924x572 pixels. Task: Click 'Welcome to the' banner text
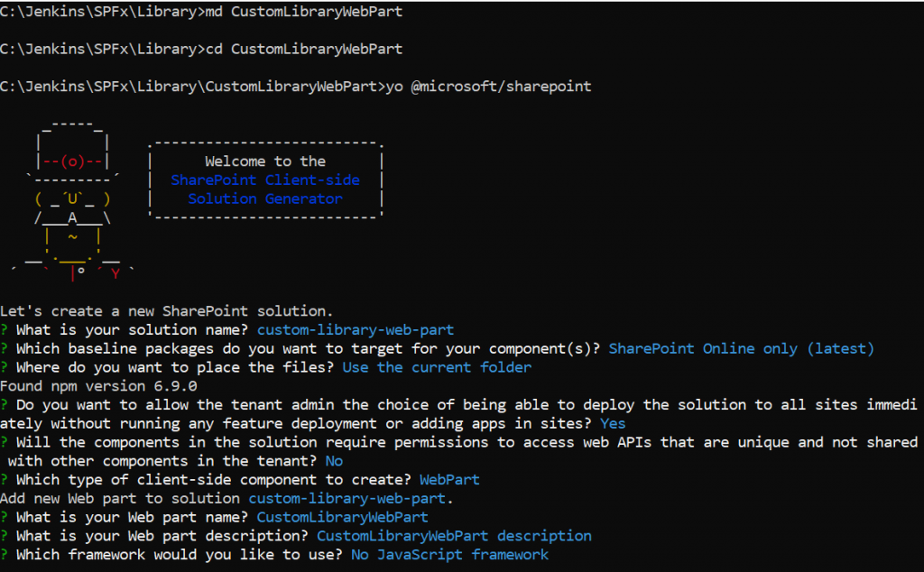coord(265,161)
